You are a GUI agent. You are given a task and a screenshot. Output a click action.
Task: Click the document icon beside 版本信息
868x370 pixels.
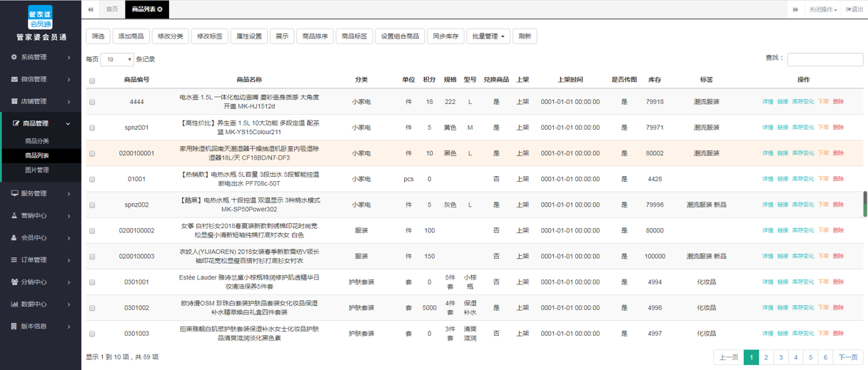14,326
